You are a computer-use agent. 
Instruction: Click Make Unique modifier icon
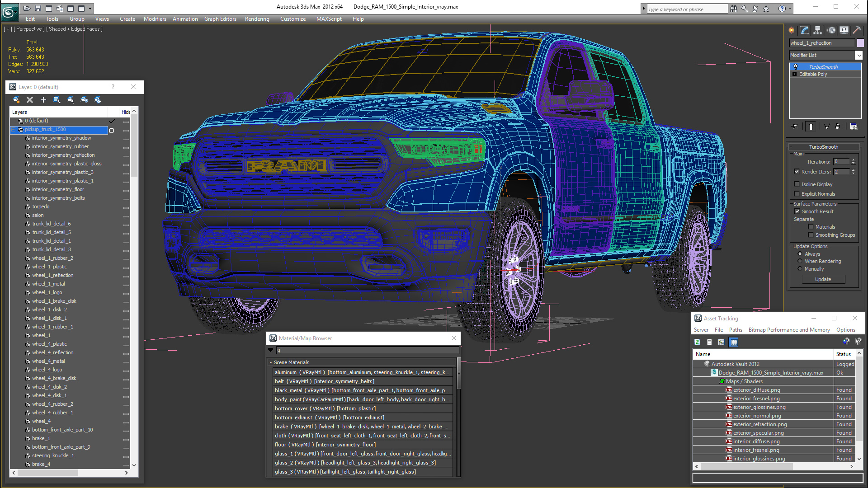click(826, 127)
